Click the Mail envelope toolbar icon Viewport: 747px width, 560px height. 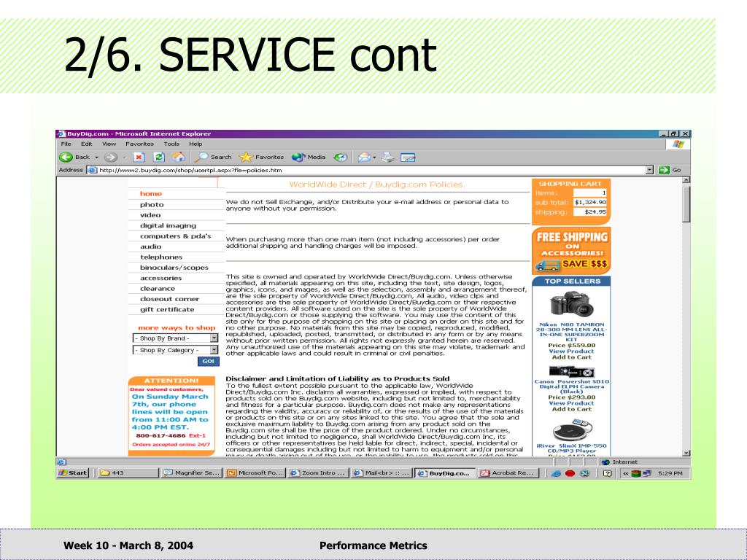[364, 157]
